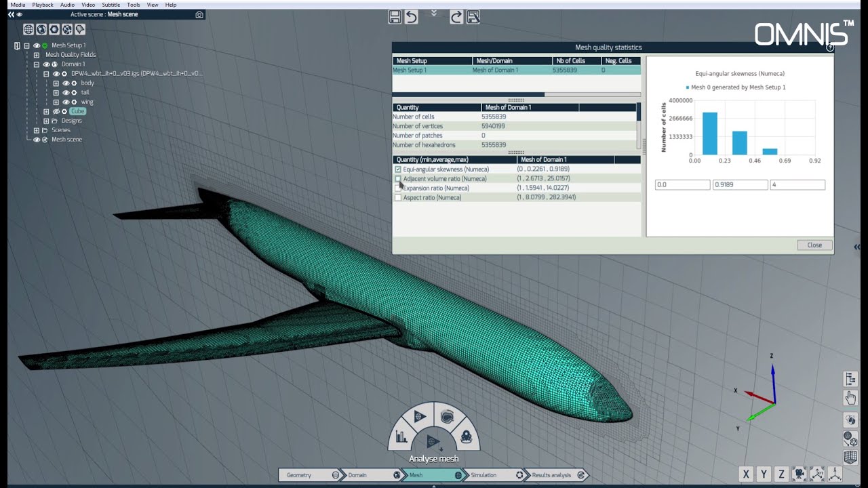Click the histogram bin count field 4
The height and width of the screenshot is (488, 868).
[797, 184]
